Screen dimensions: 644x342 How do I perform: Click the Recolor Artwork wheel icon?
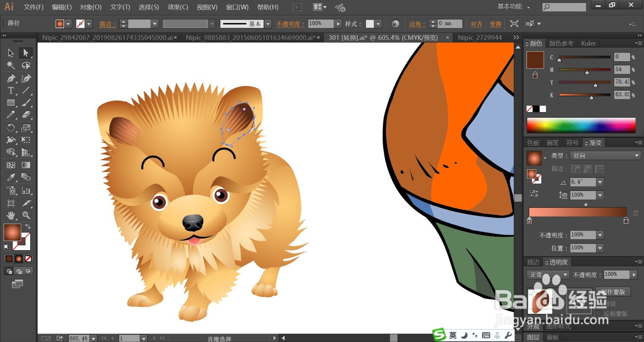click(x=395, y=24)
